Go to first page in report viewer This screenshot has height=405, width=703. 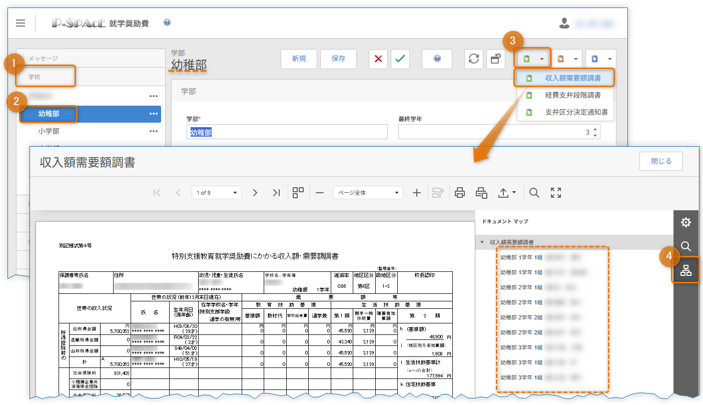pyautogui.click(x=156, y=193)
